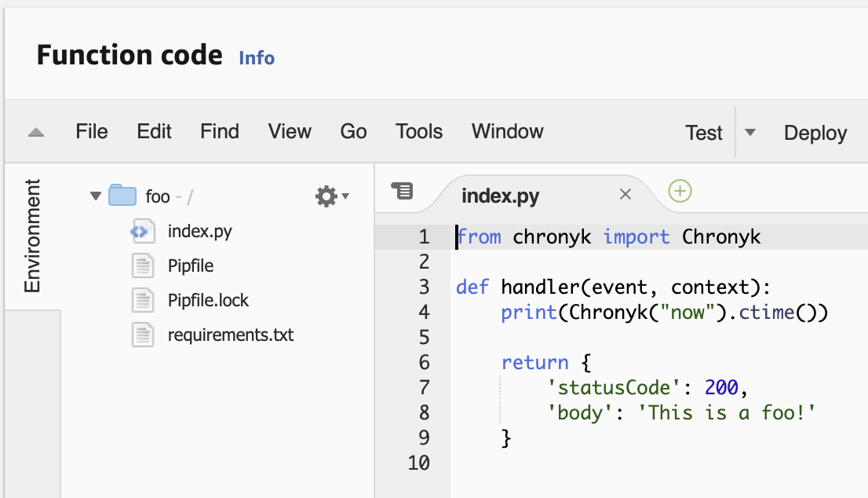
Task: Collapse the menu bar with the up arrow
Action: (36, 133)
